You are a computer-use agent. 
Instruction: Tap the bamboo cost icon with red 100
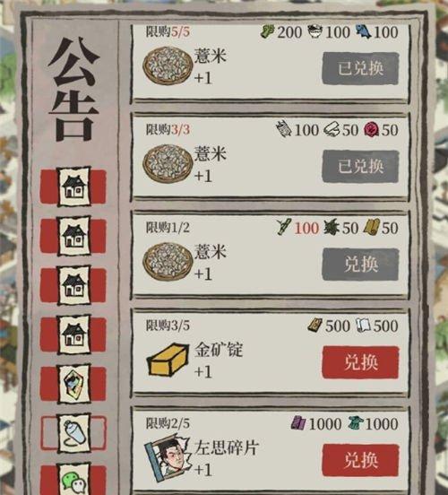point(284,227)
